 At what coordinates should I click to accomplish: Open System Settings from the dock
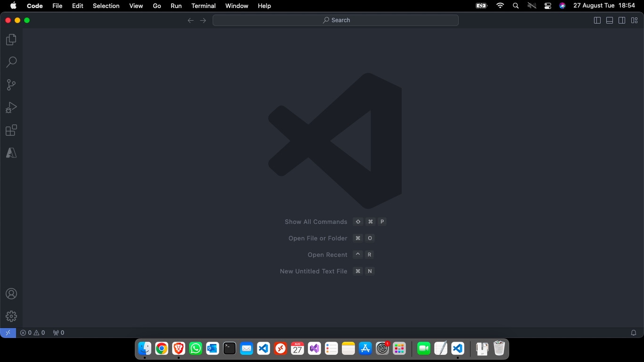point(382,348)
